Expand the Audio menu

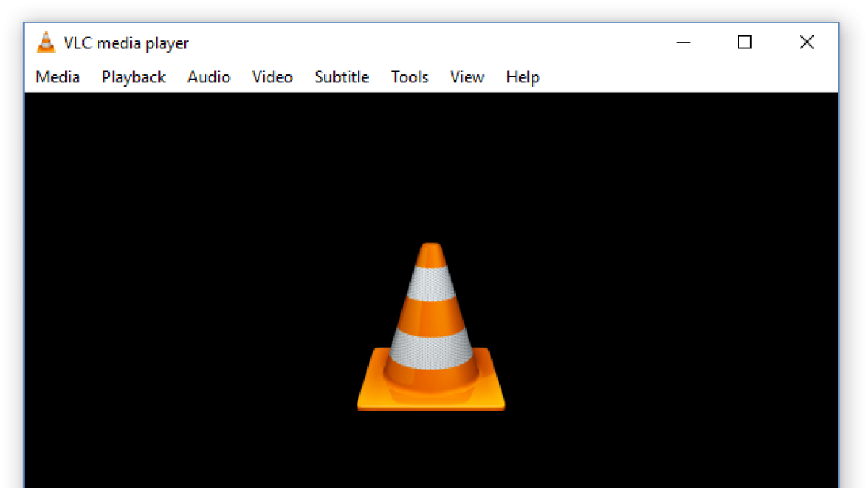tap(209, 77)
